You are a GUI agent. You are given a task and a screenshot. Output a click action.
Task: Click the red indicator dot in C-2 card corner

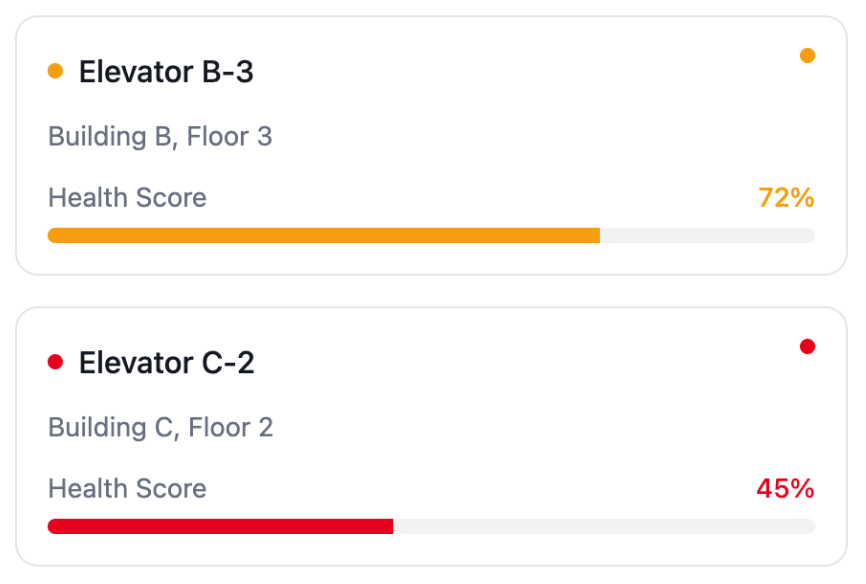(808, 347)
